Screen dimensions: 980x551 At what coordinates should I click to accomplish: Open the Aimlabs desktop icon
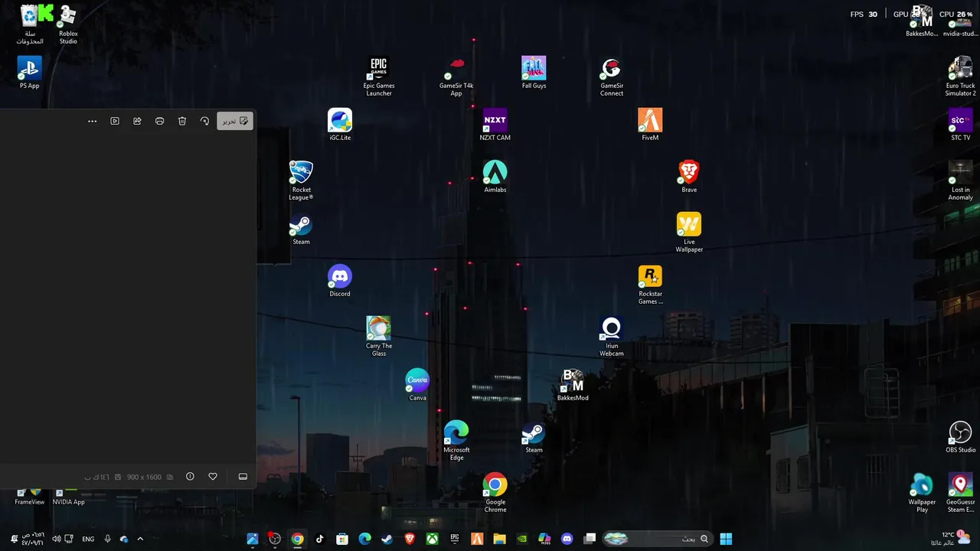495,177
